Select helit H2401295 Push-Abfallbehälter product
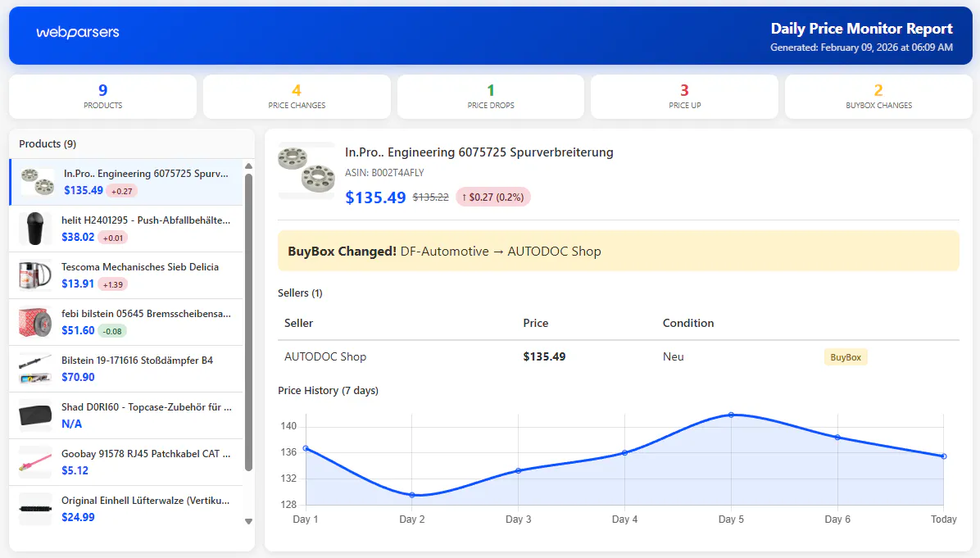 126,229
